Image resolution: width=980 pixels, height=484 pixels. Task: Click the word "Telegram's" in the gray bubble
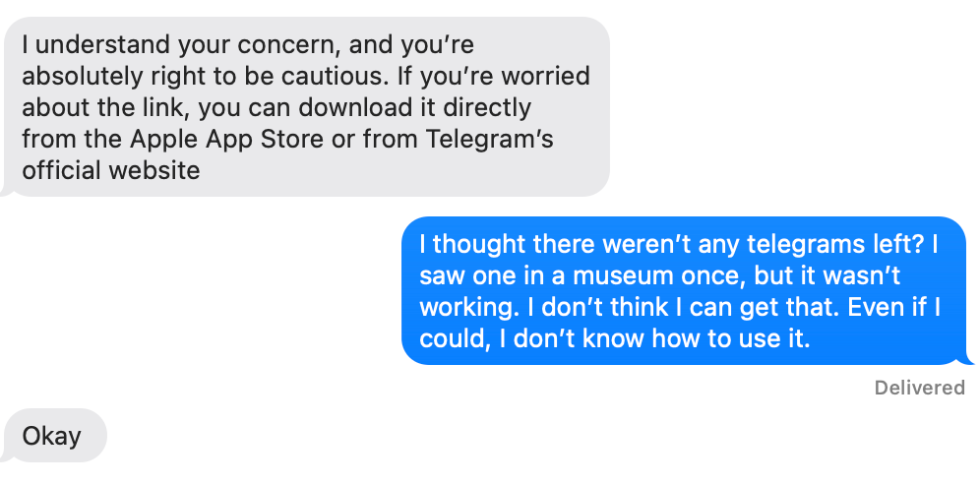(x=489, y=139)
